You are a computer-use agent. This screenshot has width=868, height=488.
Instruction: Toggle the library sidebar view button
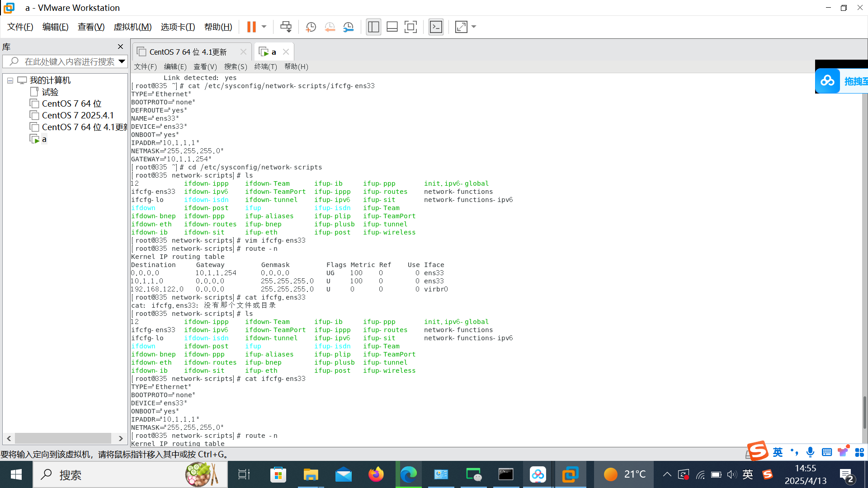click(x=373, y=27)
